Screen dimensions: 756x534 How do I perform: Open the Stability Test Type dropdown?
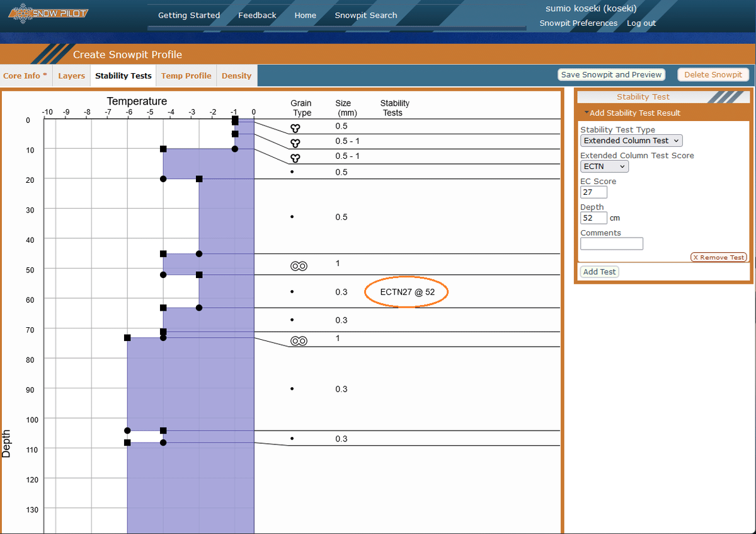[x=631, y=141]
